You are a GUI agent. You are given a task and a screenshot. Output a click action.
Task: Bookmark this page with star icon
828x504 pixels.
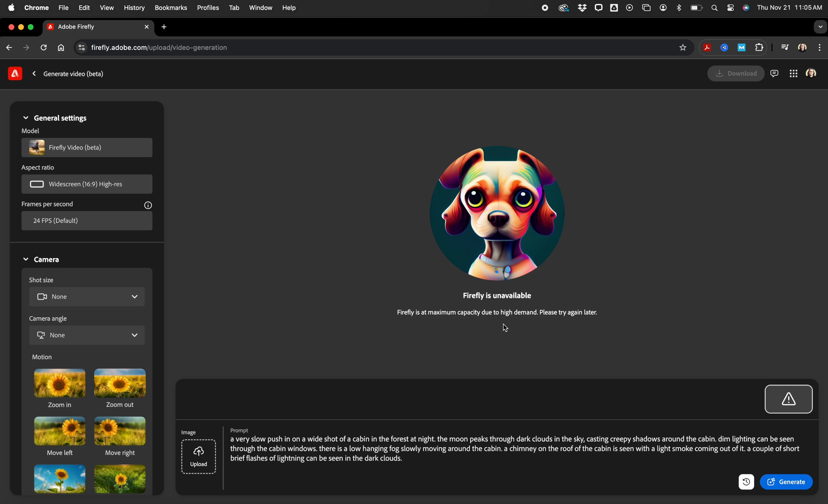[x=682, y=48]
